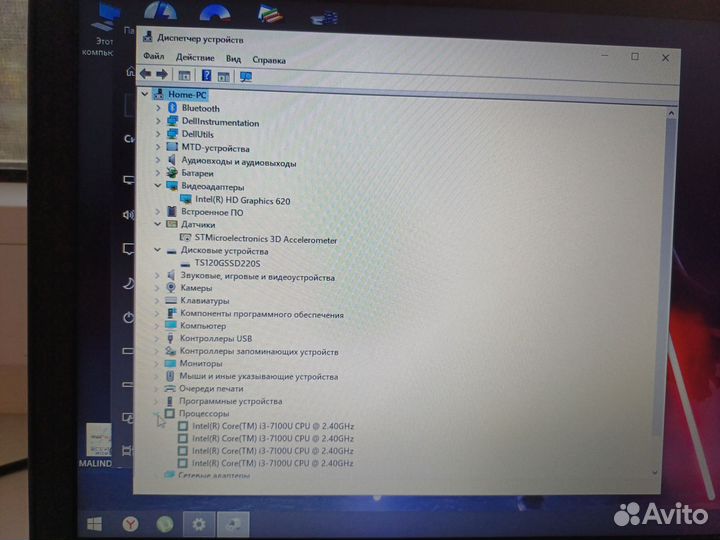Select Компоненты программного обеспечения
This screenshot has width=720, height=540.
(262, 314)
